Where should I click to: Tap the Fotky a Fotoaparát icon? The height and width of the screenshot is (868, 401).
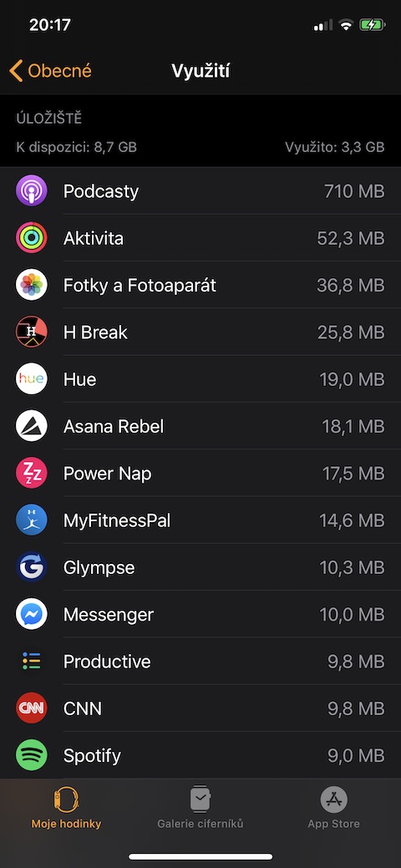click(x=31, y=285)
